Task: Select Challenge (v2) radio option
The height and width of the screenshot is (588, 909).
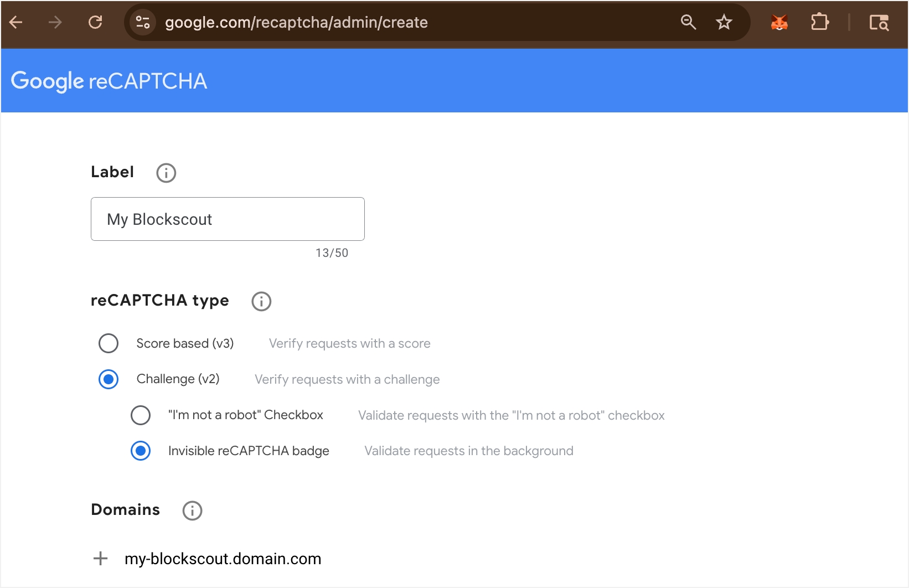Action: pyautogui.click(x=109, y=379)
